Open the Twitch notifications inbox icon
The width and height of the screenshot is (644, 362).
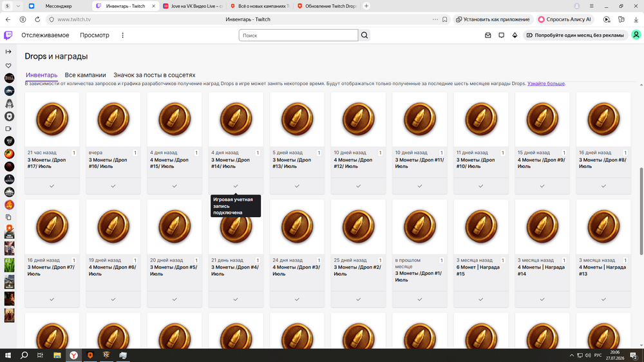pos(488,35)
